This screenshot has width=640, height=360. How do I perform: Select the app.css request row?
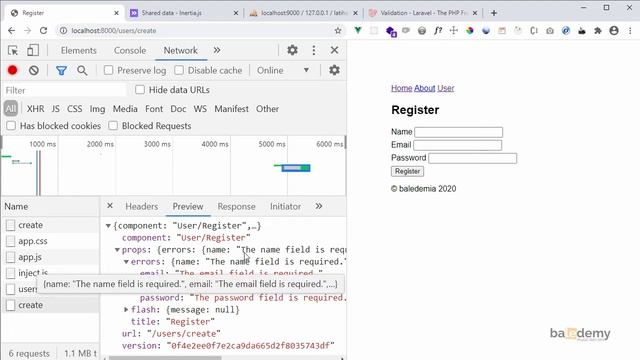(x=51, y=241)
